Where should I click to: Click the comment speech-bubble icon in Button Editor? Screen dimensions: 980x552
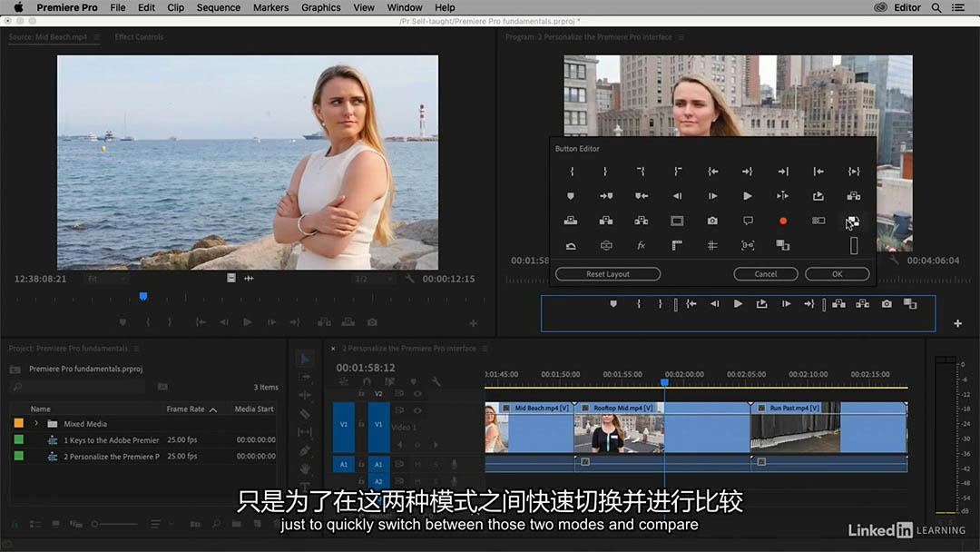pos(748,221)
